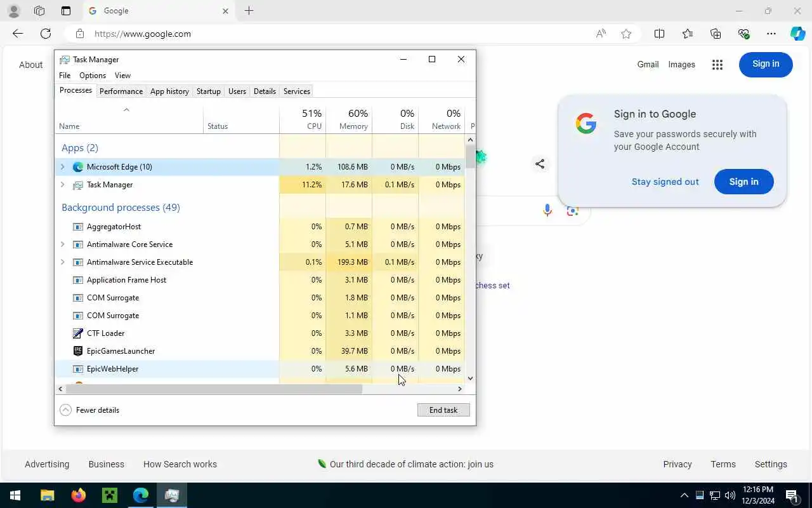The height and width of the screenshot is (508, 812).
Task: Open File Explorer from taskbar
Action: [48, 495]
